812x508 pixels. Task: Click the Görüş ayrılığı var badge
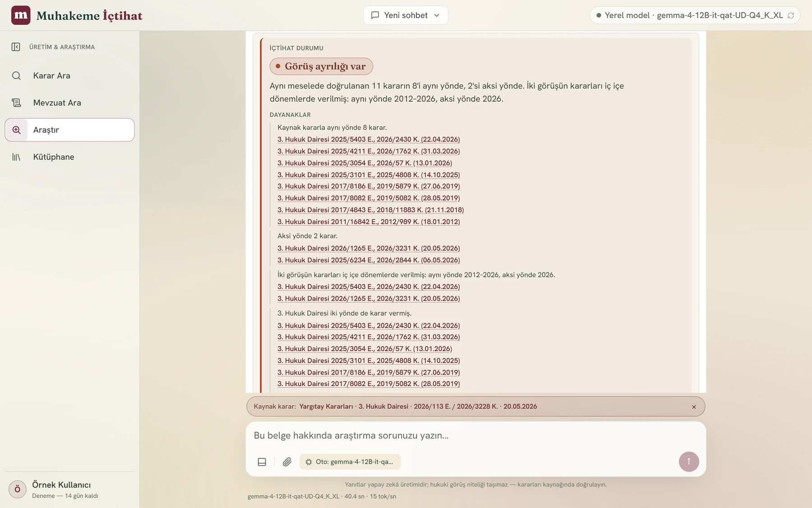321,66
